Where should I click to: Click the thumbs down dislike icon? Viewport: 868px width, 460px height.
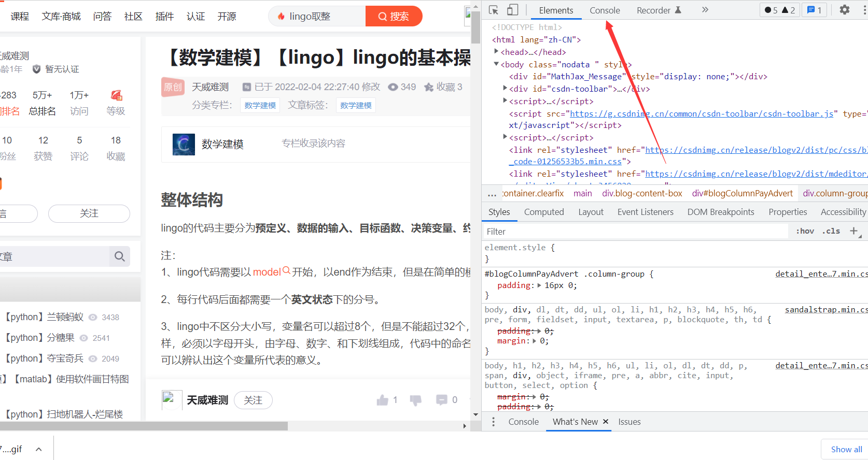click(415, 400)
